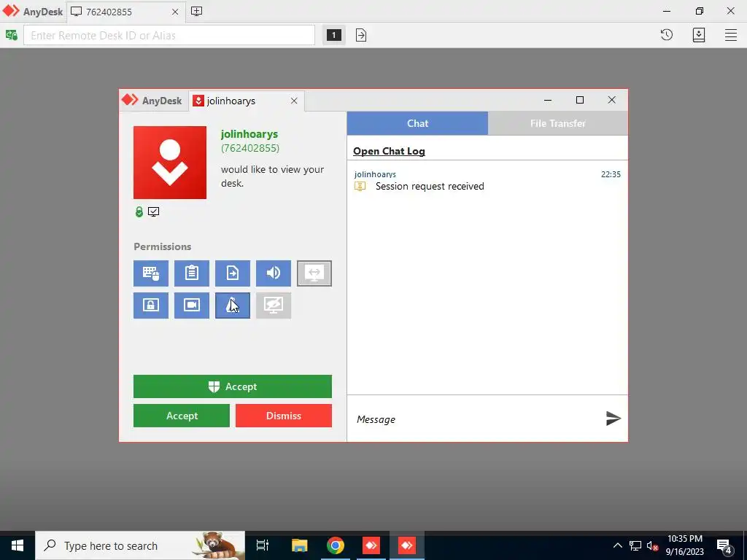The height and width of the screenshot is (560, 747).
Task: Toggle sound transmission permission
Action: point(274,273)
